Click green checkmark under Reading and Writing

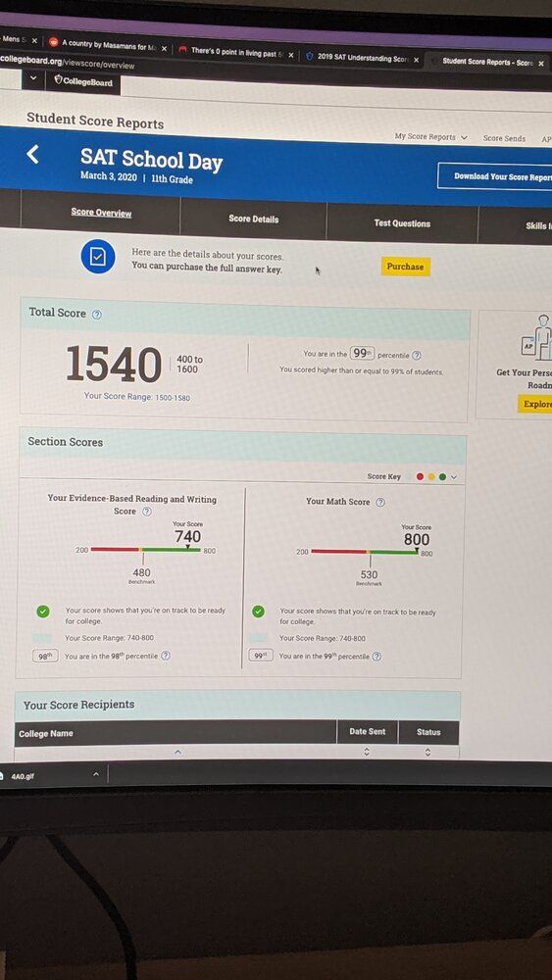42,612
